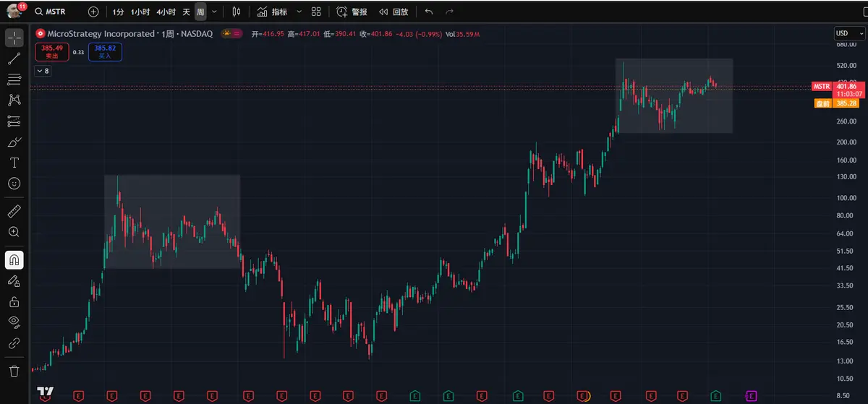Toggle stay in drawing mode pencil-lock

[x=14, y=280]
